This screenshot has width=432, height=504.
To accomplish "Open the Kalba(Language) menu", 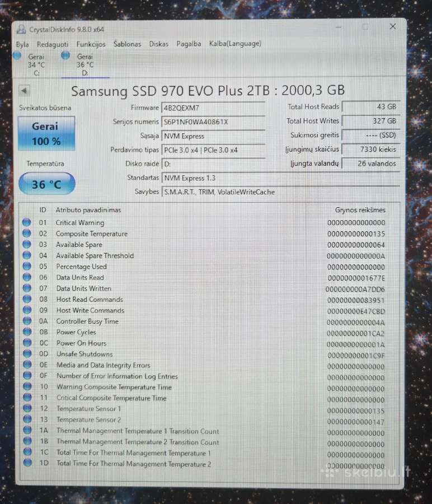I will tap(235, 43).
